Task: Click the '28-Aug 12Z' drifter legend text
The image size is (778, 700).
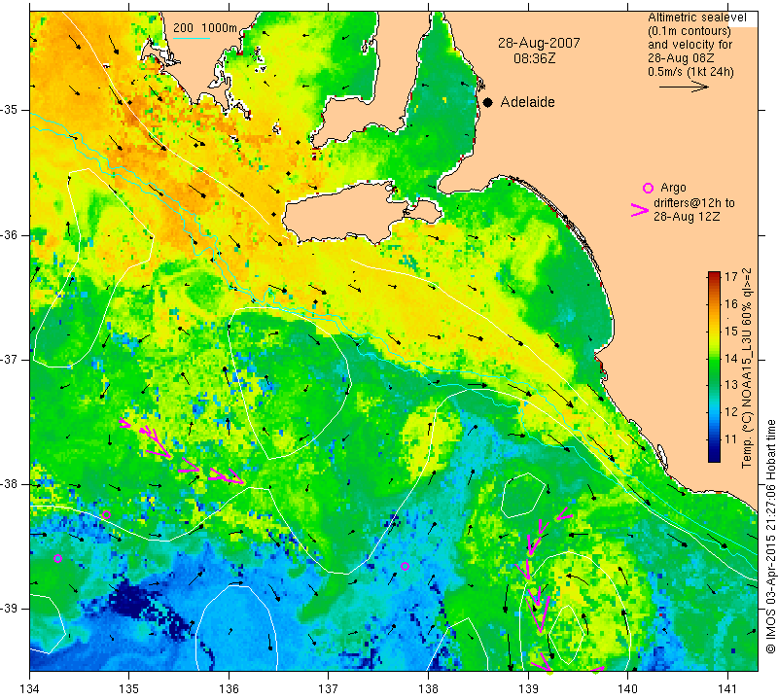Action: click(x=687, y=216)
